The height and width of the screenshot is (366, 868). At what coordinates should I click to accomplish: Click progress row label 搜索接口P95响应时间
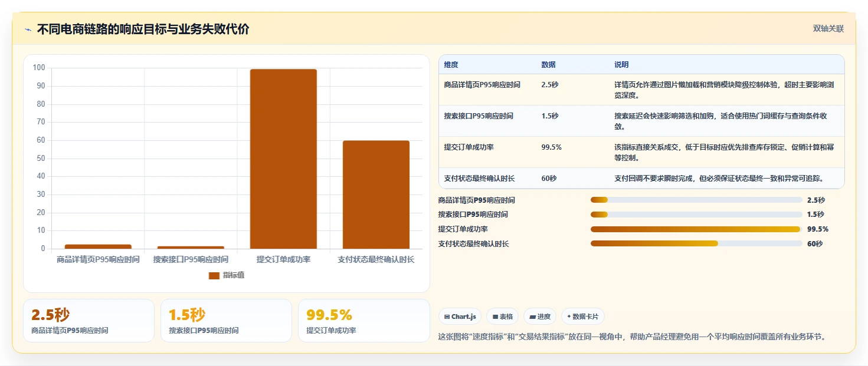(x=473, y=215)
